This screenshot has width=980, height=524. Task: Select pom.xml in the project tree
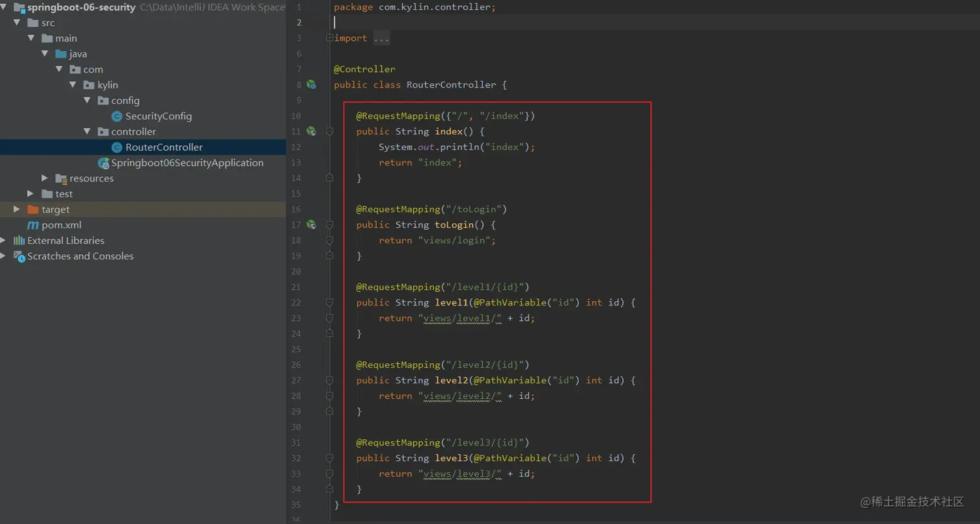point(62,225)
